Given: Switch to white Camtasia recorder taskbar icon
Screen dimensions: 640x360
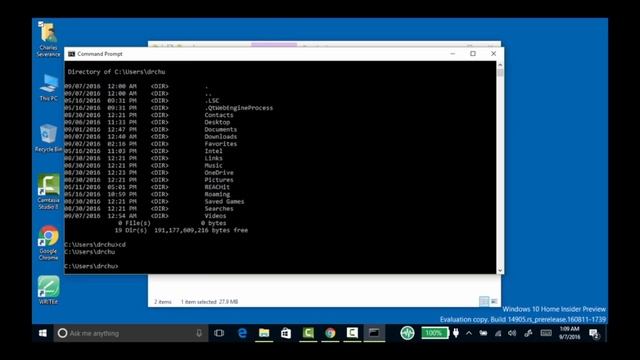Looking at the screenshot, I should click(352, 333).
